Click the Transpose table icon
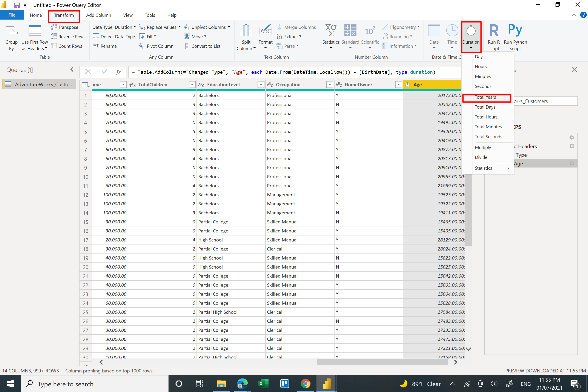Screen dimensions: 588x392 pyautogui.click(x=54, y=27)
